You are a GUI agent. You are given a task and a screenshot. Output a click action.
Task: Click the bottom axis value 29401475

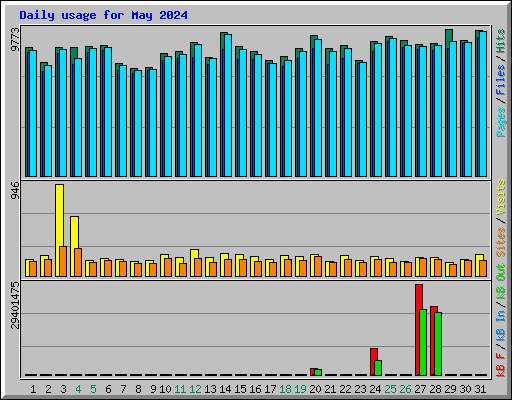point(15,305)
